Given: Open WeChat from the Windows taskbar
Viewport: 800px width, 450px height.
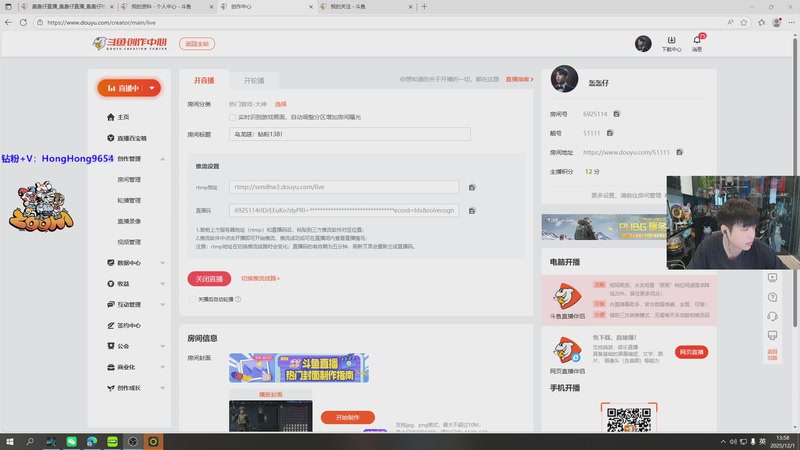Looking at the screenshot, I should 71,441.
